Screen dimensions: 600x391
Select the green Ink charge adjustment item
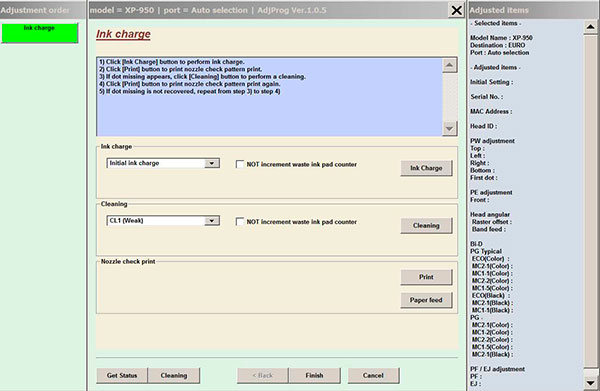tap(39, 33)
